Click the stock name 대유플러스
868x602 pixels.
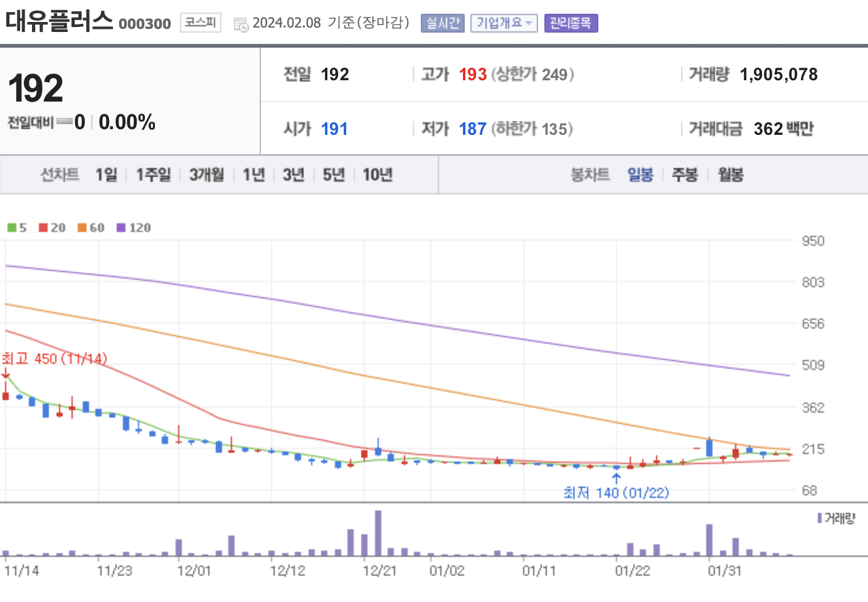(59, 21)
